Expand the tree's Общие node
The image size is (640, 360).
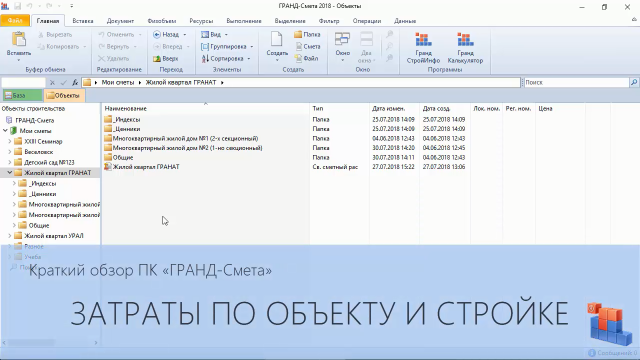14,225
